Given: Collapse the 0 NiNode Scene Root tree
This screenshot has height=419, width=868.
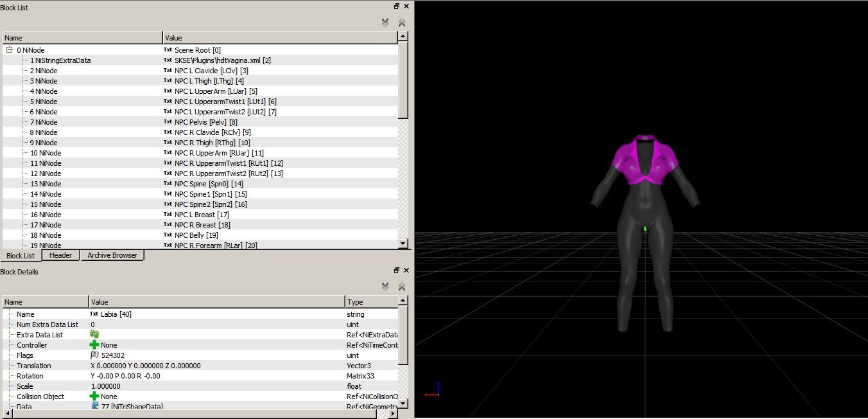Looking at the screenshot, I should pyautogui.click(x=10, y=49).
